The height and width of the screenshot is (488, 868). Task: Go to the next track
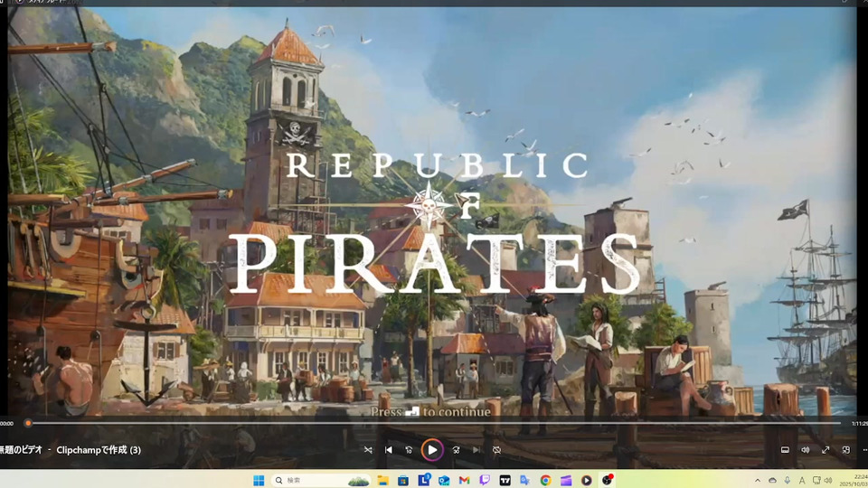click(x=476, y=450)
